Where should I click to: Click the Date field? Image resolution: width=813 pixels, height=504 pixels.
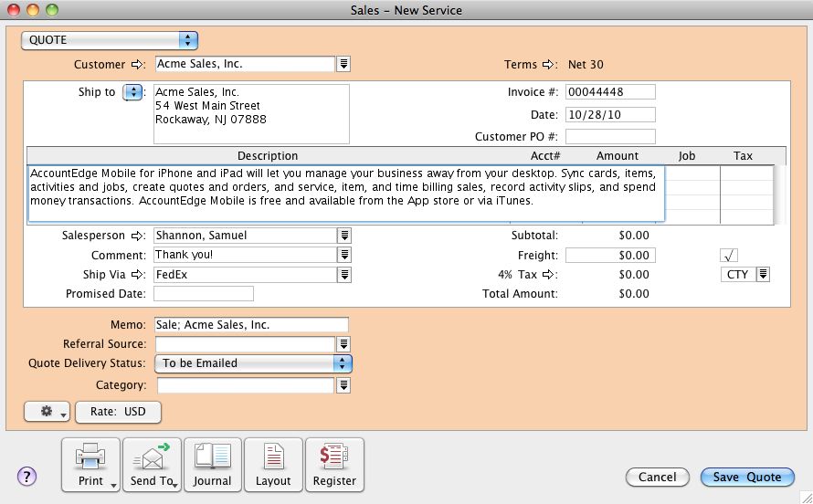(610, 114)
